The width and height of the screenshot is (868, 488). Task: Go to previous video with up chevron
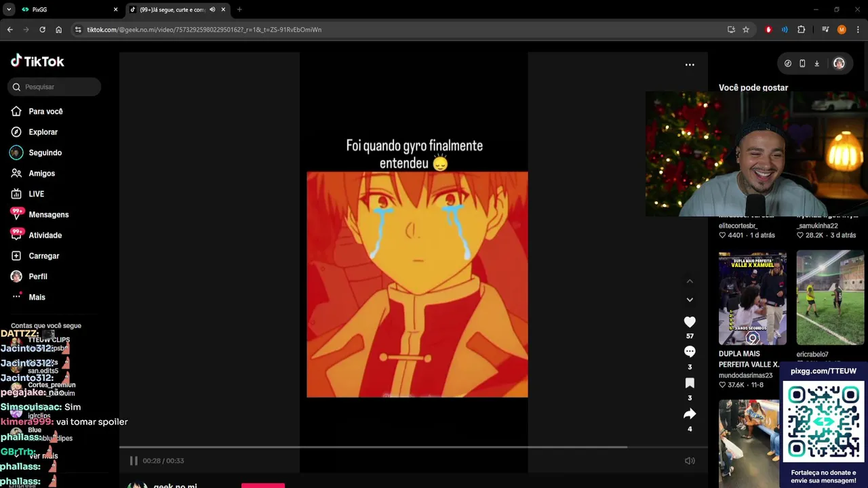(x=690, y=281)
